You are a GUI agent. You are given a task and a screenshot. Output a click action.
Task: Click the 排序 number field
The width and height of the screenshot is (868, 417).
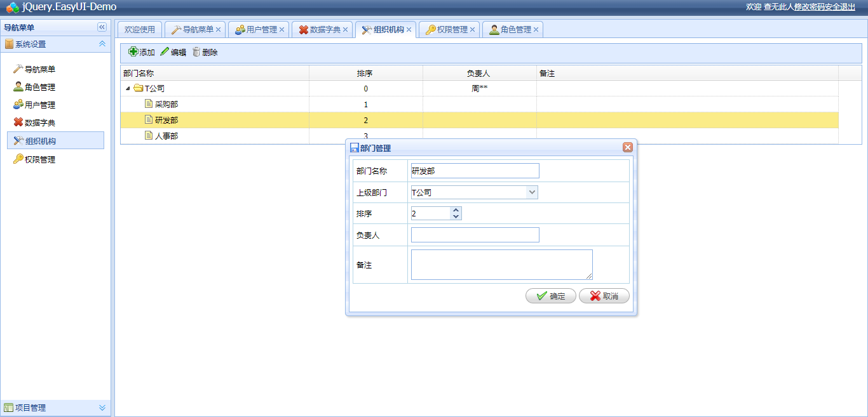click(x=431, y=213)
